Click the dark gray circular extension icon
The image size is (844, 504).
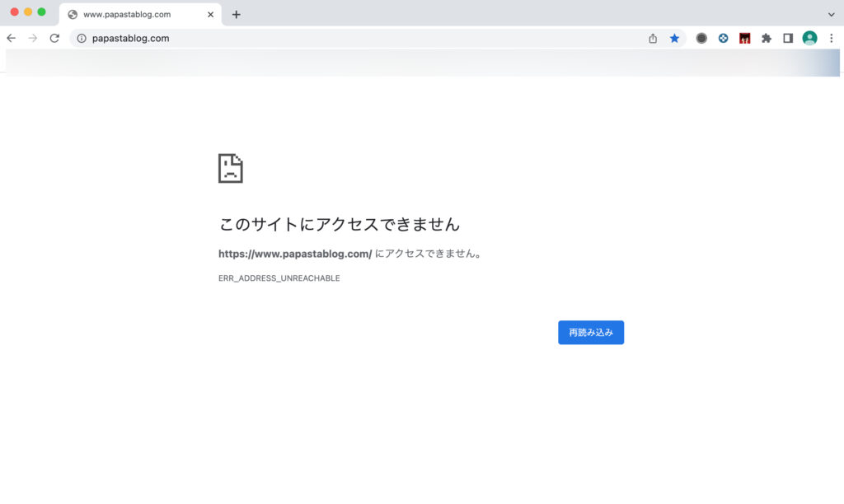coord(701,38)
